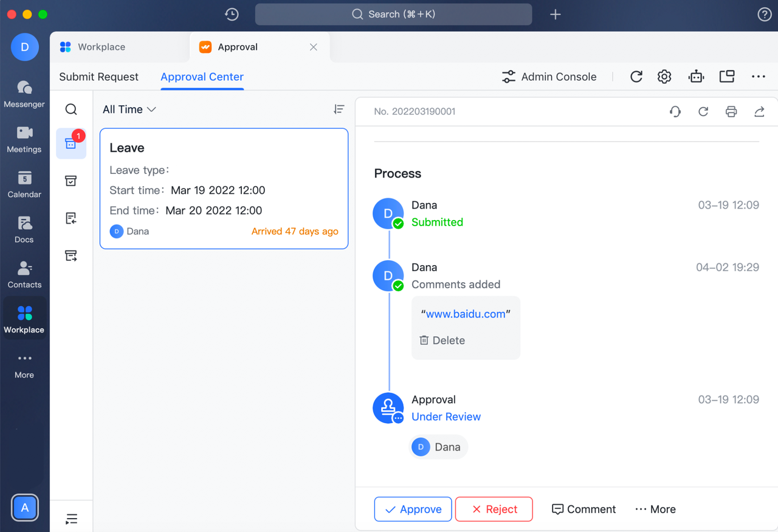Viewport: 778px width, 532px height.
Task: Switch to the Submit Request tab
Action: (98, 77)
